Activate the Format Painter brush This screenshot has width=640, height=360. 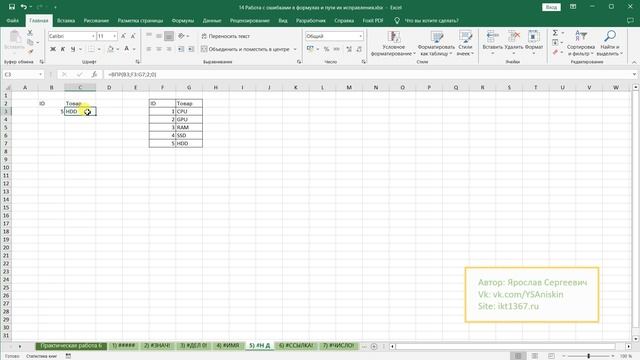point(30,51)
